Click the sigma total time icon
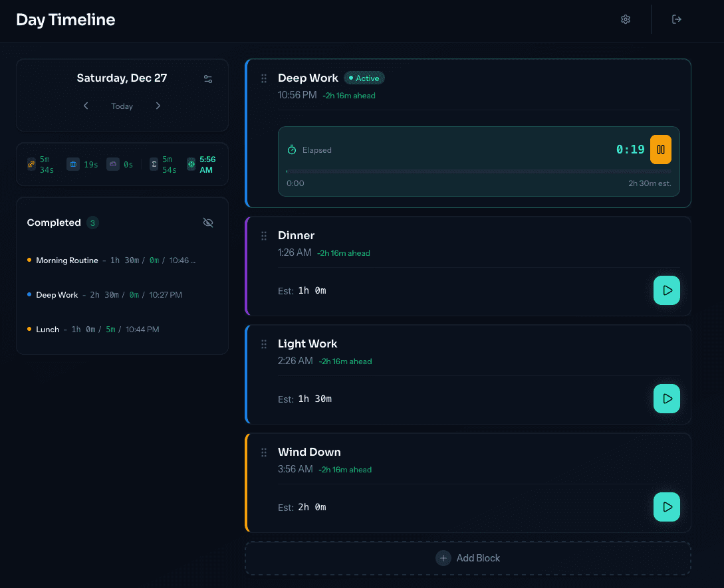This screenshot has height=588, width=724. [154, 164]
